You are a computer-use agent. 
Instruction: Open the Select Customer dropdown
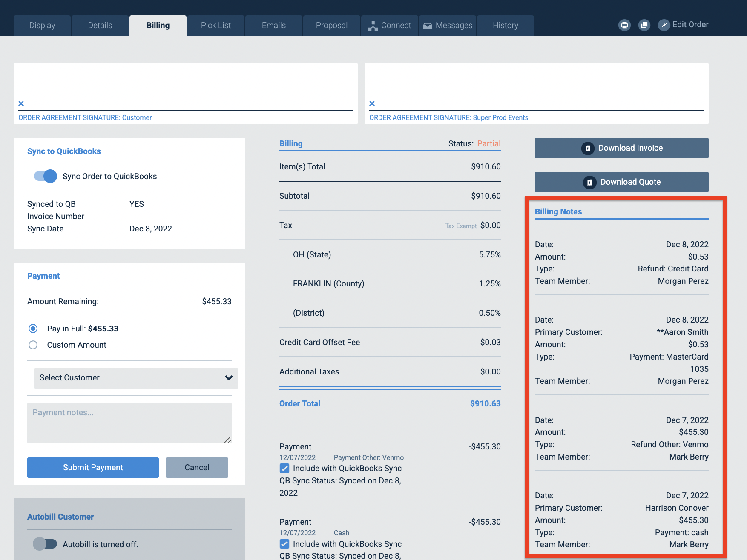click(136, 378)
